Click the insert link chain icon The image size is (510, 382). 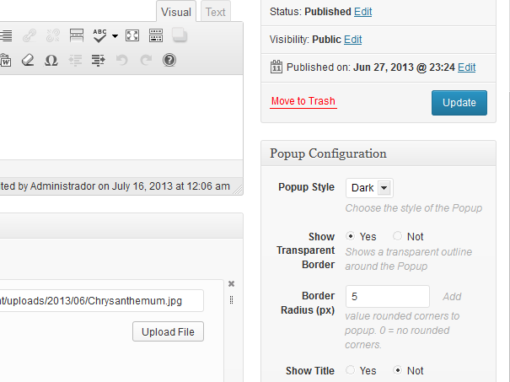(x=29, y=35)
